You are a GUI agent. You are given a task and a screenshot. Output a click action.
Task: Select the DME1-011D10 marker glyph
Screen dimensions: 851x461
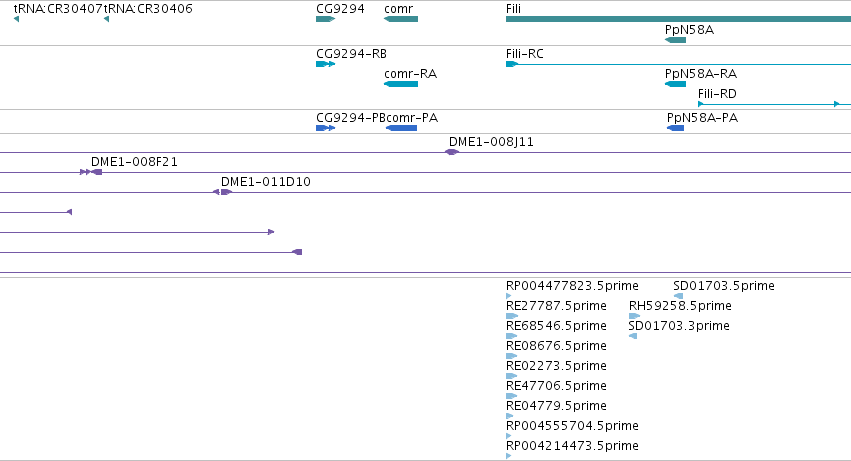223,192
